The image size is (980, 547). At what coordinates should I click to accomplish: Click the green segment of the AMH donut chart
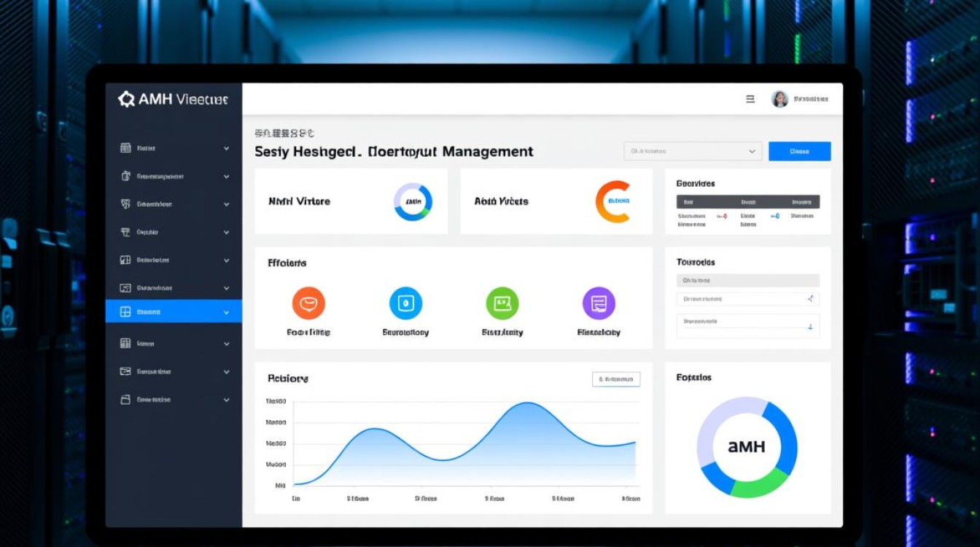click(x=758, y=484)
